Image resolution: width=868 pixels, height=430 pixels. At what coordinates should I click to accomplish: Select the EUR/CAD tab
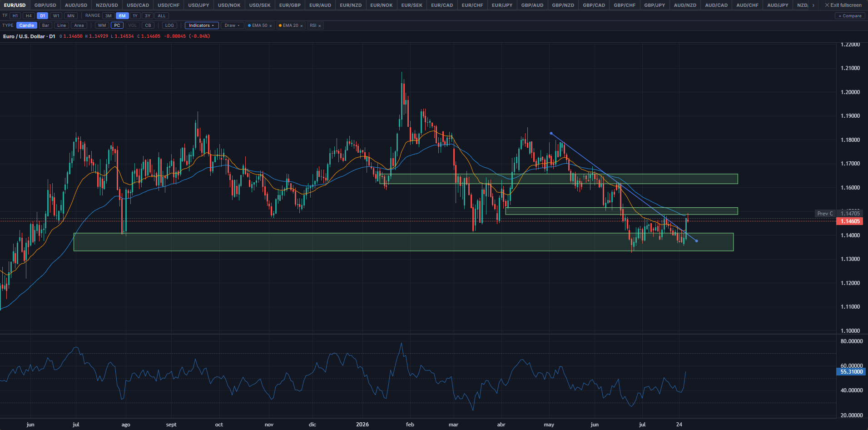[x=442, y=5]
